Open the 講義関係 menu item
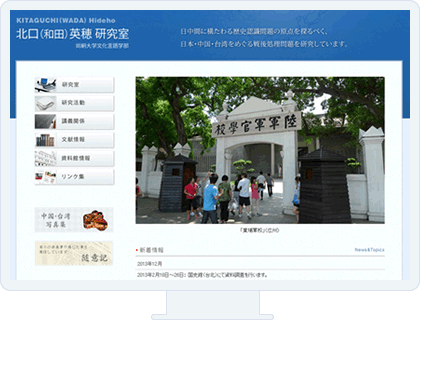Screen dimensions: 440x367 point(74,121)
